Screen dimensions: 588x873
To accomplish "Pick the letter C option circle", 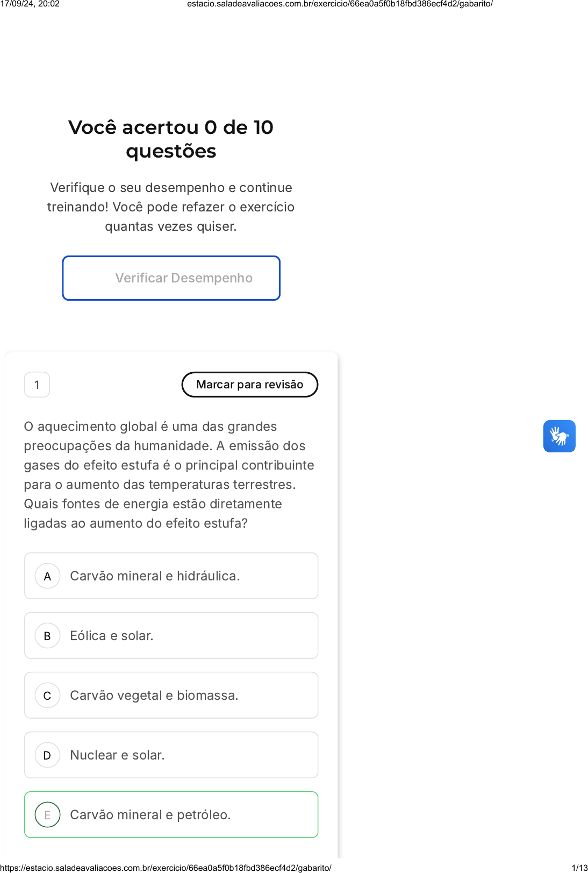I will pos(47,695).
